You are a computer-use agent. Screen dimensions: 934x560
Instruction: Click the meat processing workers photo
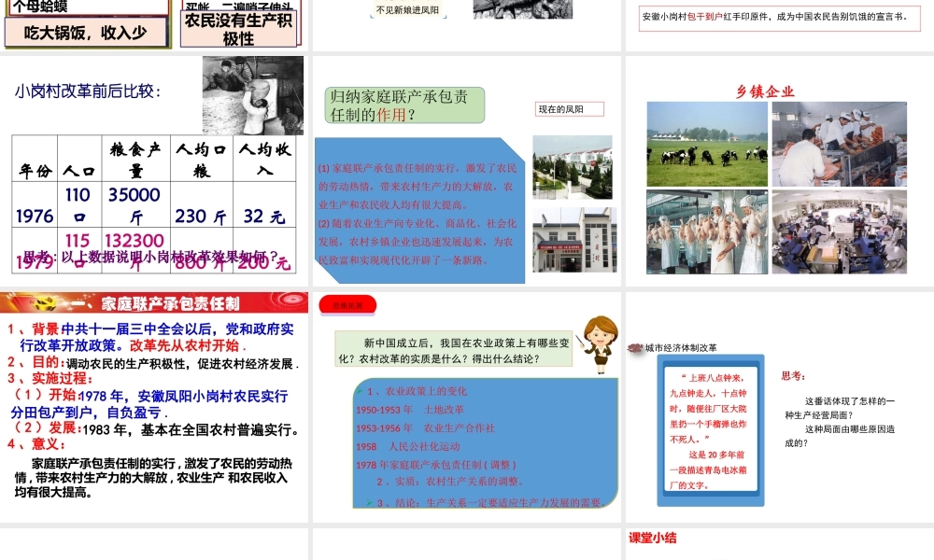(840, 144)
